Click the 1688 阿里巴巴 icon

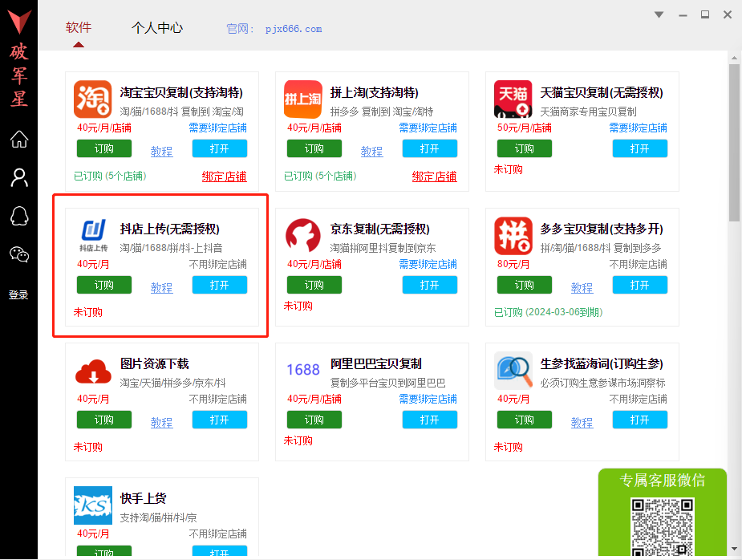303,370
